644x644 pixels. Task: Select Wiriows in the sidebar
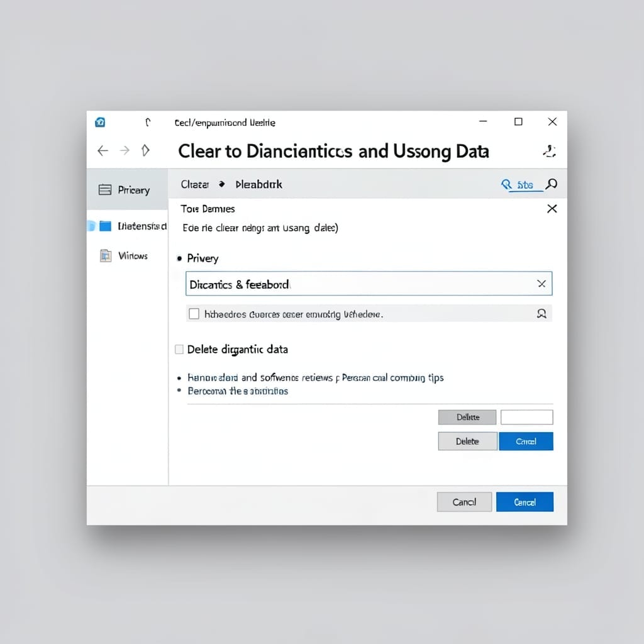tap(127, 256)
